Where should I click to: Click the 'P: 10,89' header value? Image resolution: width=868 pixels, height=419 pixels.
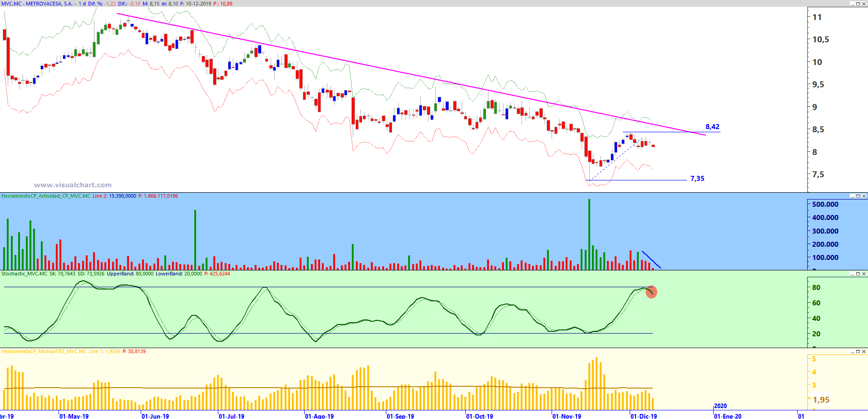pyautogui.click(x=223, y=4)
